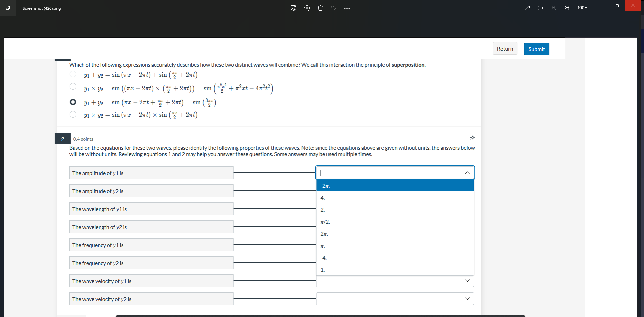Select the sin(πx−2πt)+sin(πx/2+2πt) sum option
Viewport: 644px width, 317px height.
(73, 74)
